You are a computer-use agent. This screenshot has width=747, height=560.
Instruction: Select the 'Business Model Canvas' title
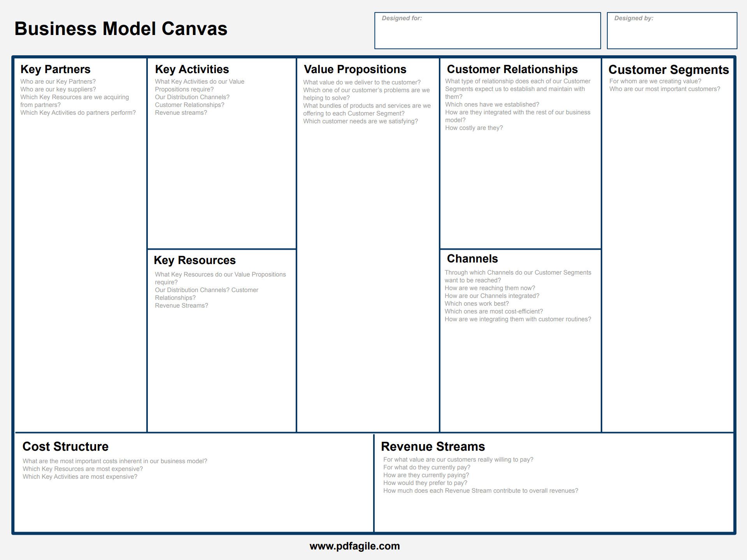pyautogui.click(x=121, y=29)
